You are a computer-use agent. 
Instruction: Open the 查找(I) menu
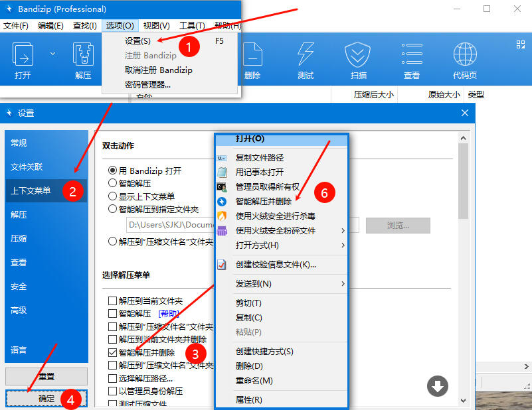[85, 25]
